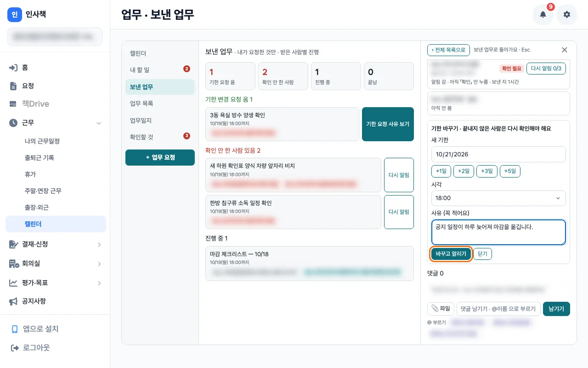Open the 회의실 building icon
The height and width of the screenshot is (368, 588).
tap(14, 264)
